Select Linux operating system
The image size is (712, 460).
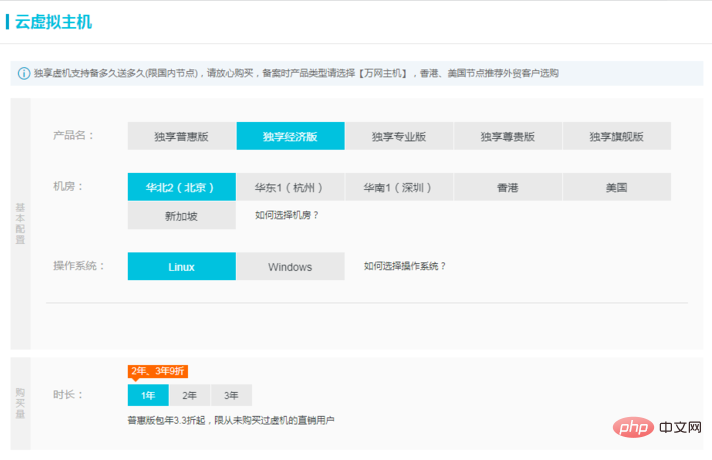click(182, 267)
